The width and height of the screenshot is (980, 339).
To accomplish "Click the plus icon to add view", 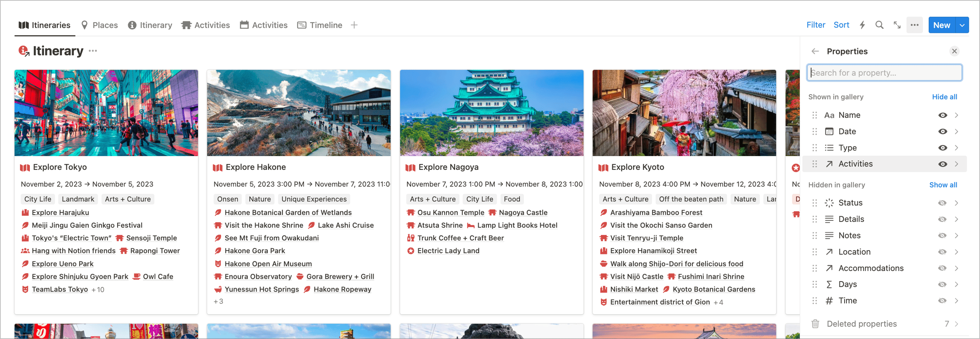I will (x=354, y=25).
